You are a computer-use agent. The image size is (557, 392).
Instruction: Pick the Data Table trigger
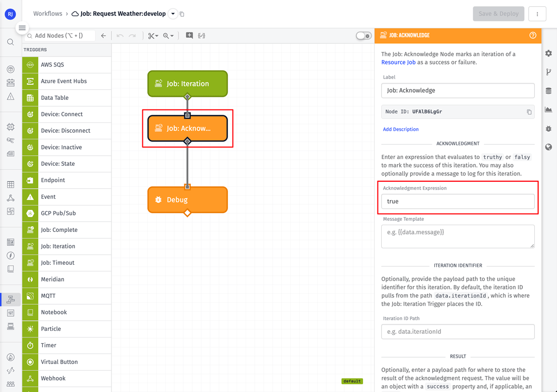coord(67,98)
